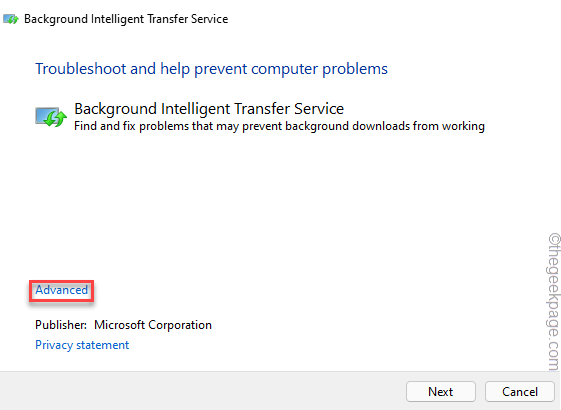Image resolution: width=561 pixels, height=410 pixels.
Task: Click the Troubleshoot and help prevent heading
Action: coord(211,69)
